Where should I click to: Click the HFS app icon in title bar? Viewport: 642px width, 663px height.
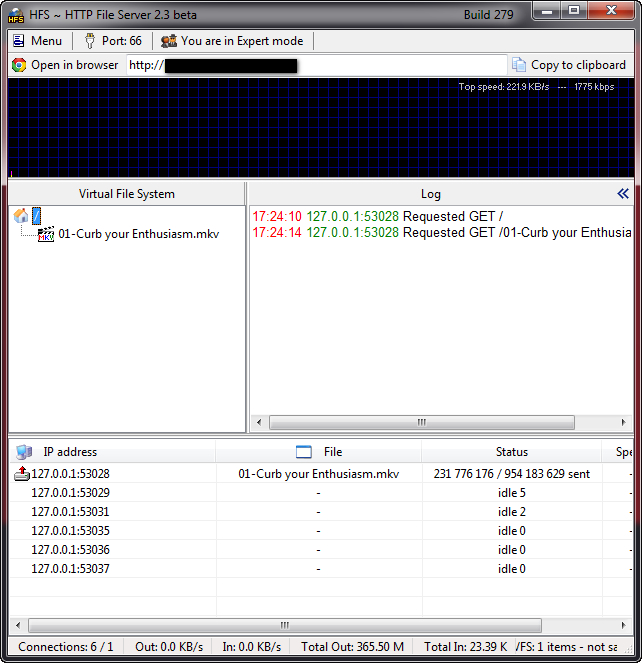pyautogui.click(x=17, y=13)
